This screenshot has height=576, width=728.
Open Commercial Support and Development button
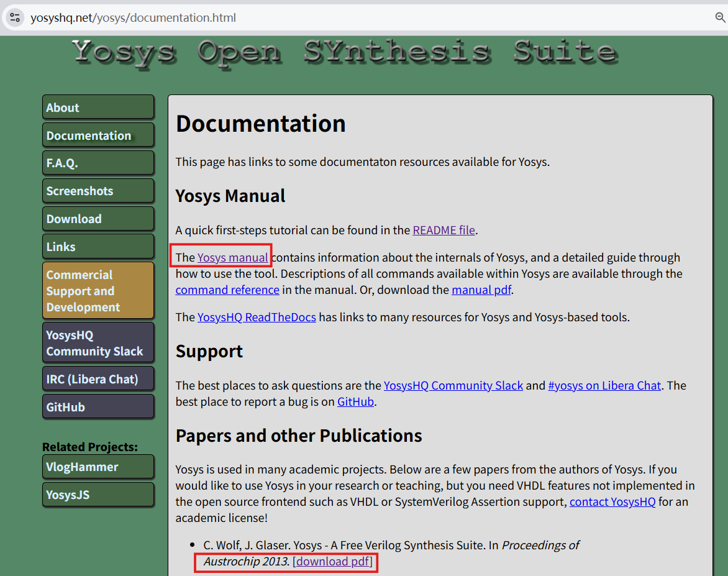pos(98,291)
